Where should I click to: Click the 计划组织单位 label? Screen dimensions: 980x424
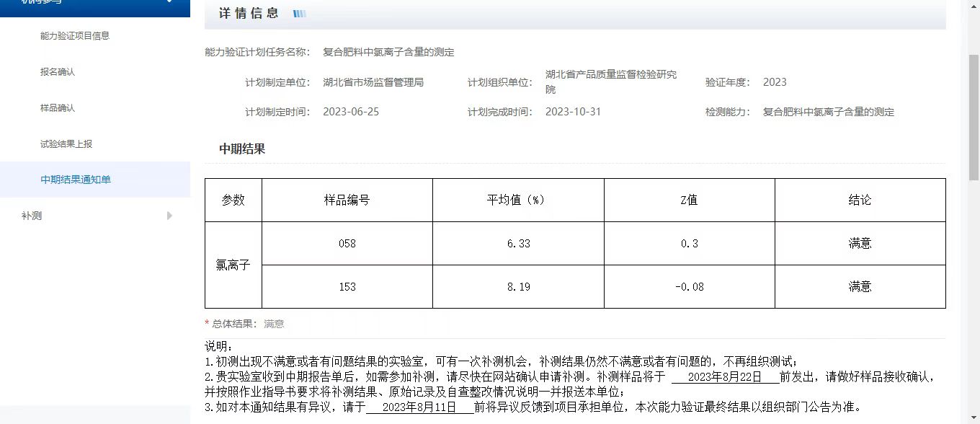point(500,82)
